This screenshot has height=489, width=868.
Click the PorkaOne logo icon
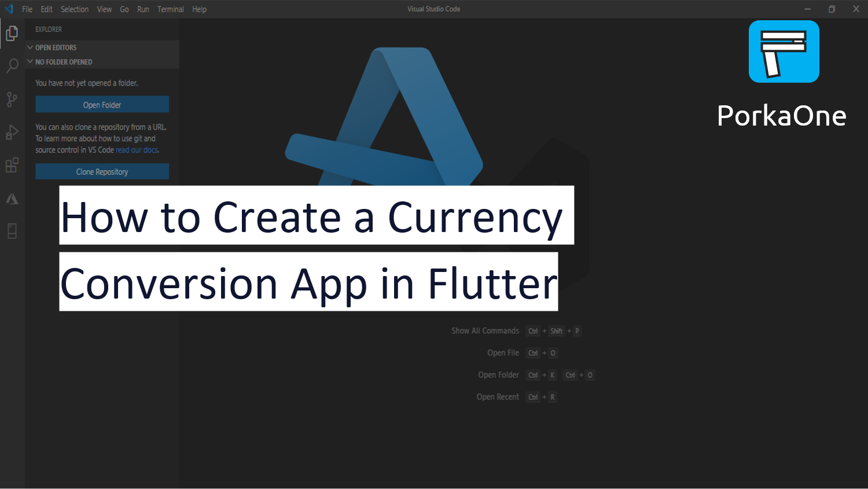pos(784,52)
